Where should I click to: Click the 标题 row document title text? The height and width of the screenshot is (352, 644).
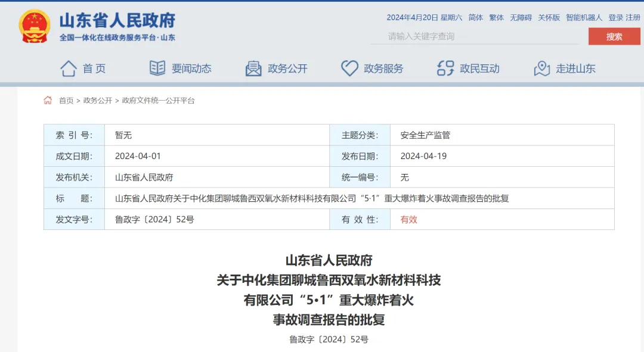[x=312, y=198]
